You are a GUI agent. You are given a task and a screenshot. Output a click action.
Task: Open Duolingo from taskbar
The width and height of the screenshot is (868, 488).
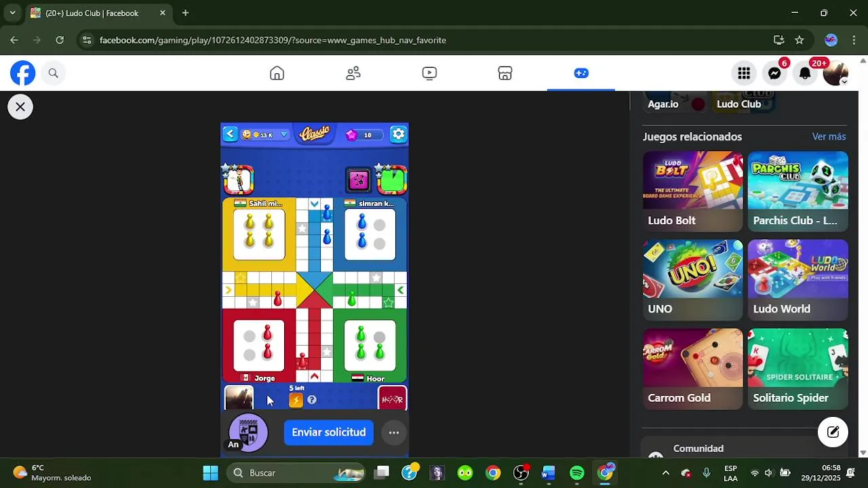pyautogui.click(x=465, y=472)
